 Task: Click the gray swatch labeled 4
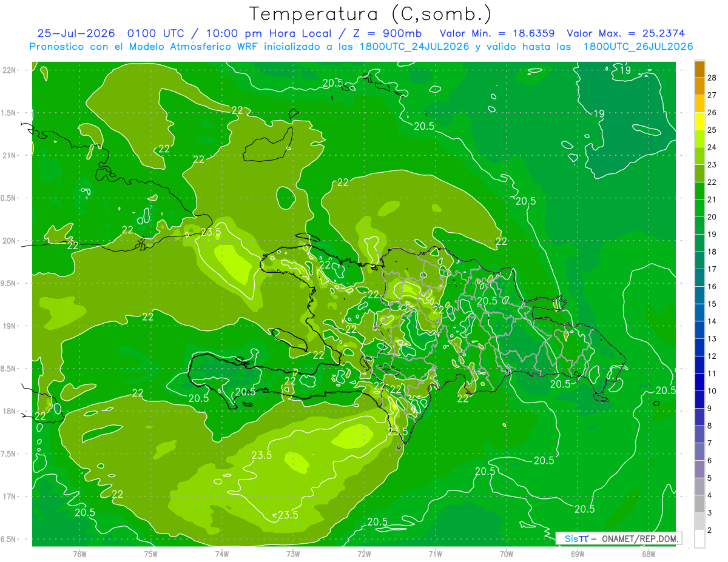tap(699, 487)
